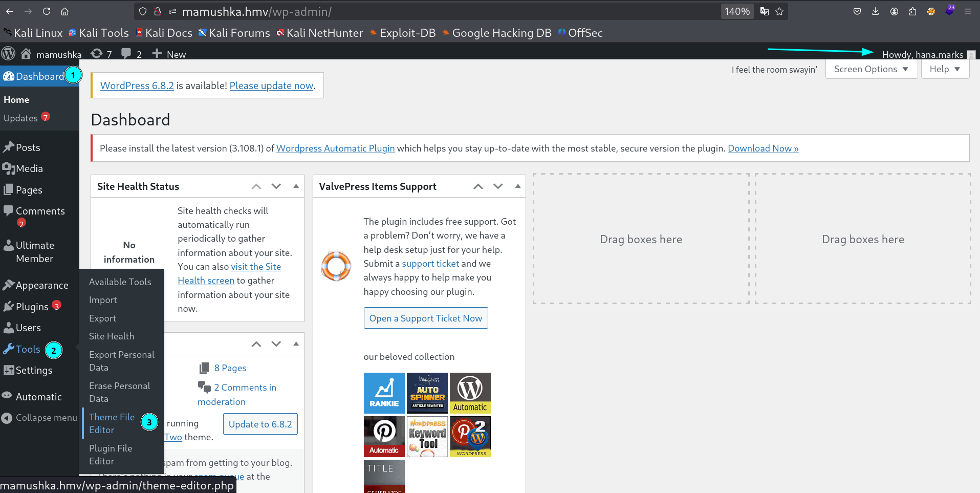Viewport: 980px width, 493px height.
Task: Open the Wordpress Automatic Plugin link
Action: click(x=335, y=148)
